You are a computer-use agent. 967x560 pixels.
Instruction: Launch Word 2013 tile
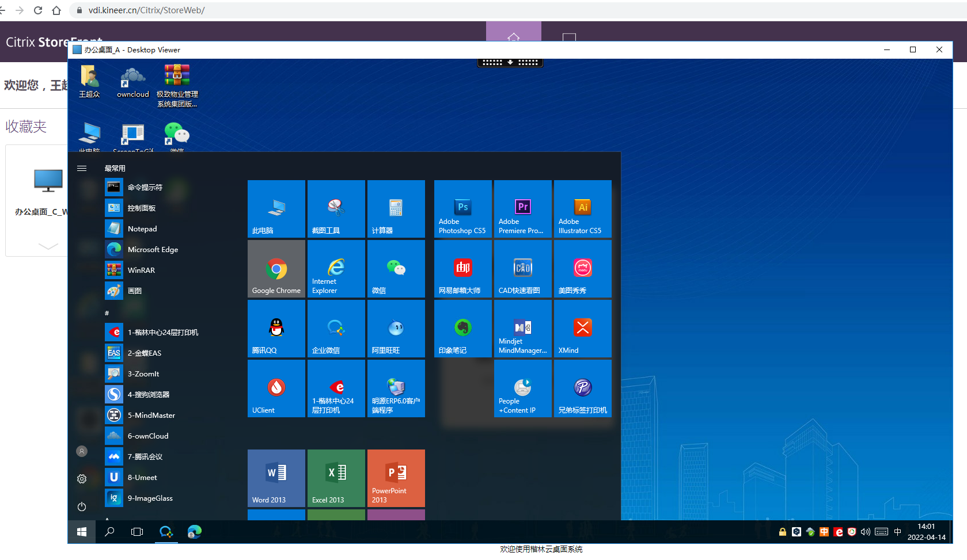click(x=276, y=478)
